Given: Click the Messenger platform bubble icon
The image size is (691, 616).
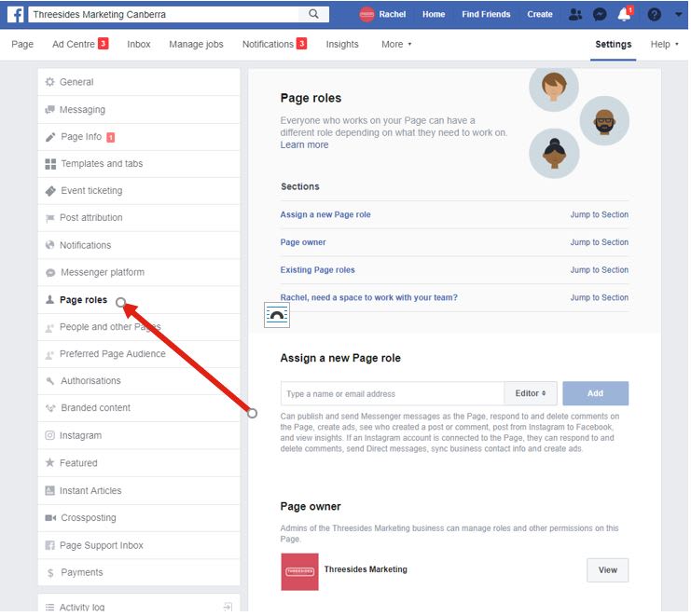Looking at the screenshot, I should tap(50, 273).
